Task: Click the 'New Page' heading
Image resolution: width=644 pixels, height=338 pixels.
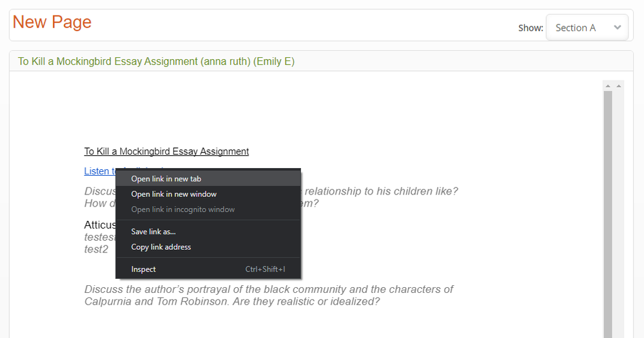Action: pyautogui.click(x=52, y=22)
